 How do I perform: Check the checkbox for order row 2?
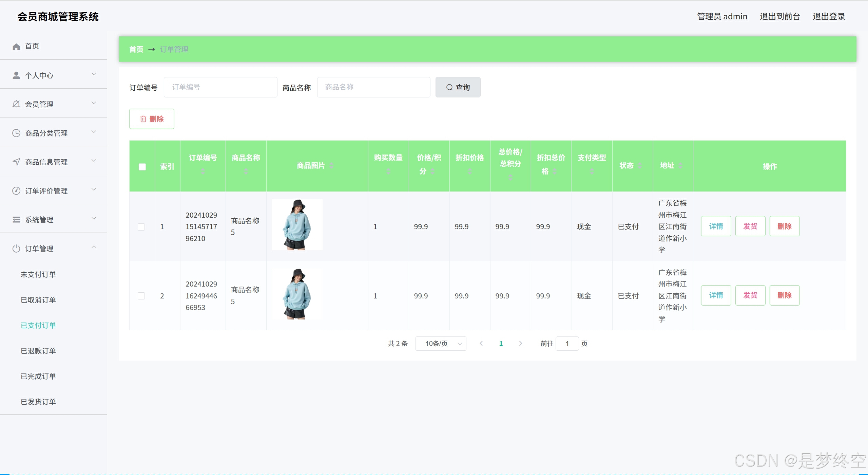141,296
